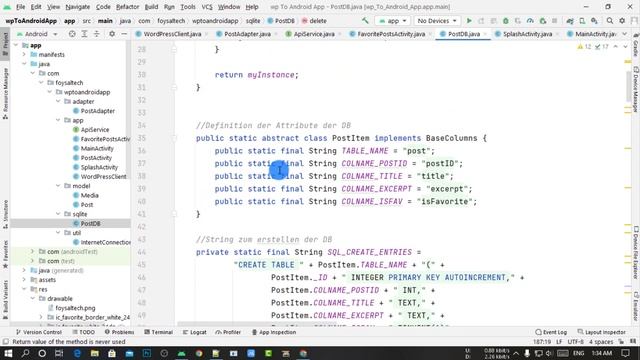Open the File menu

[x=20, y=7]
